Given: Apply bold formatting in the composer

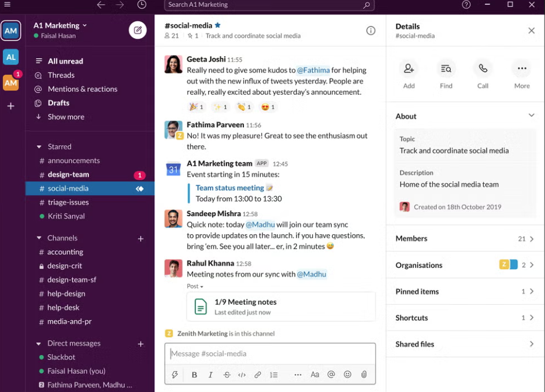Looking at the screenshot, I should click(194, 375).
